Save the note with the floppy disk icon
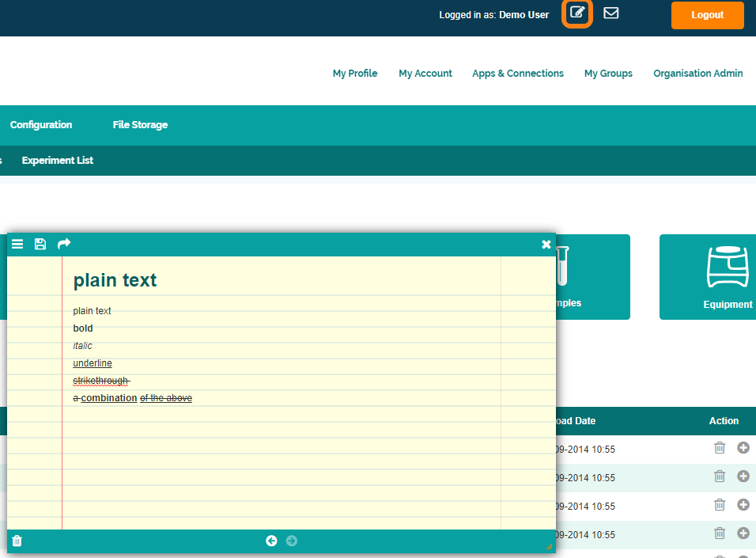Image resolution: width=756 pixels, height=558 pixels. (x=40, y=245)
